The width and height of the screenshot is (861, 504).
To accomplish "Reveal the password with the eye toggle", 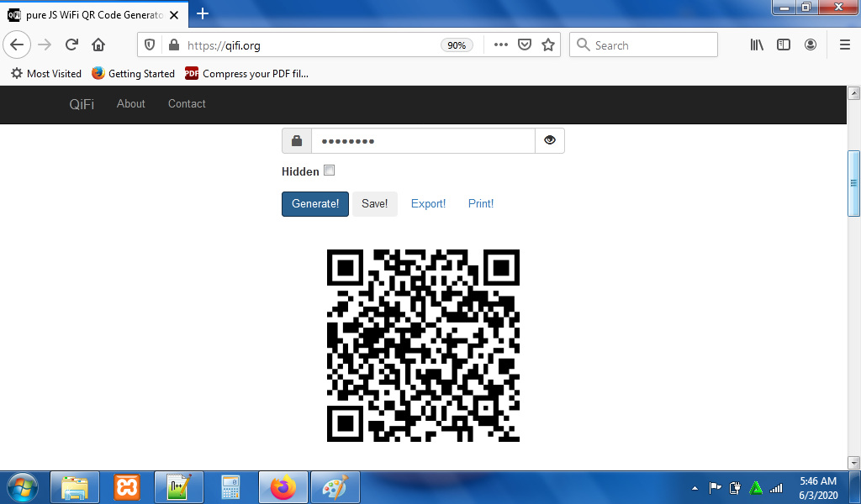I will click(550, 140).
